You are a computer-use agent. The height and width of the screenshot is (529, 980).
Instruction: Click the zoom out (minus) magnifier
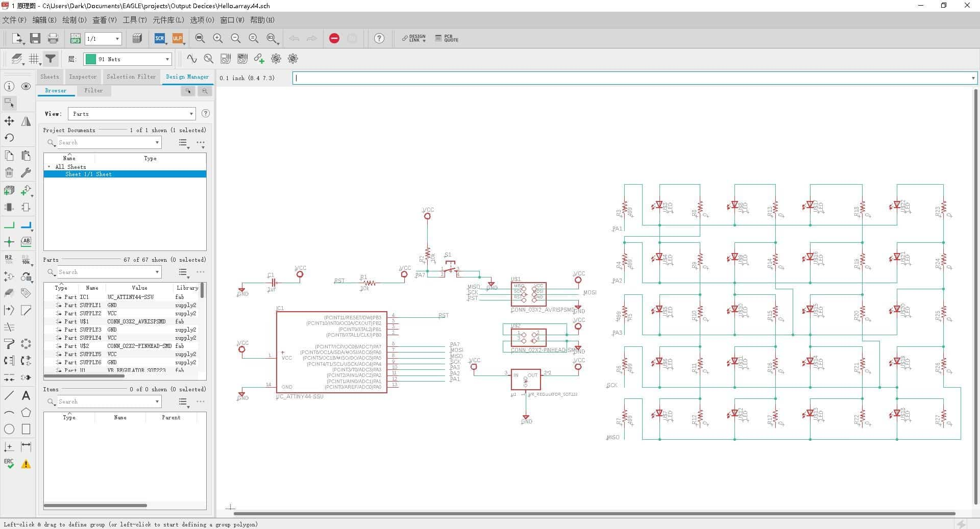coord(236,38)
